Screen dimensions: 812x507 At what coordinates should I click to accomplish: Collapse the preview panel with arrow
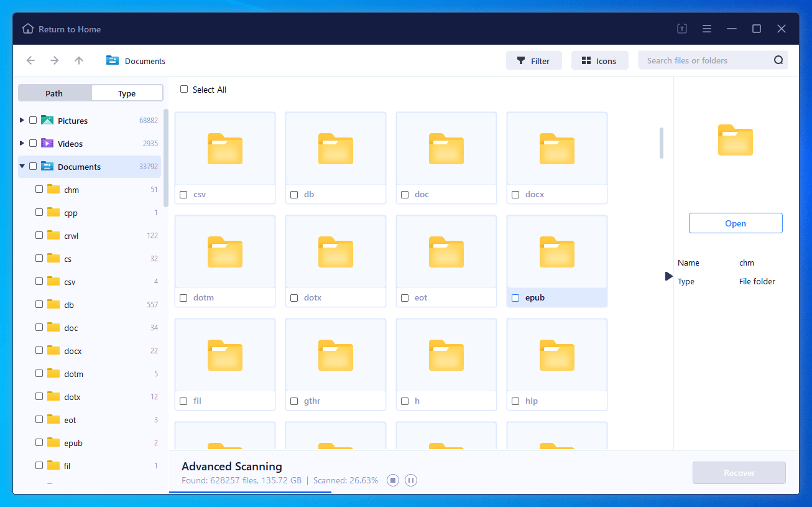point(668,276)
